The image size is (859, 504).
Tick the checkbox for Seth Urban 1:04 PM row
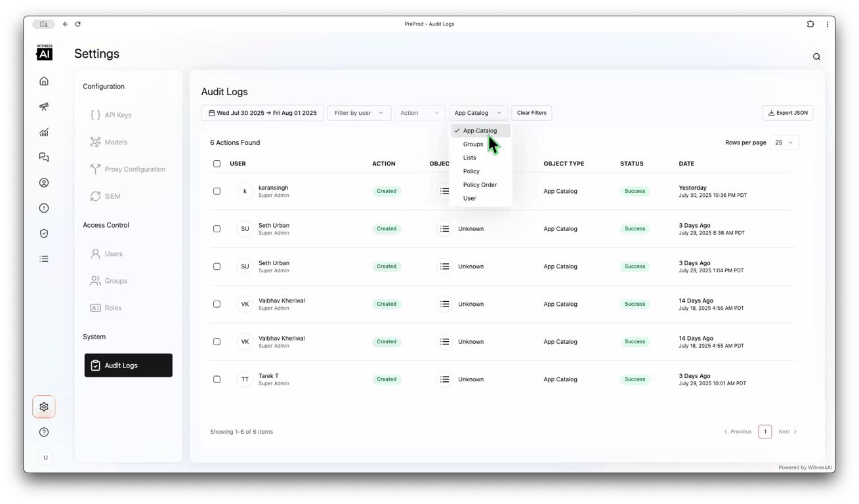click(217, 266)
